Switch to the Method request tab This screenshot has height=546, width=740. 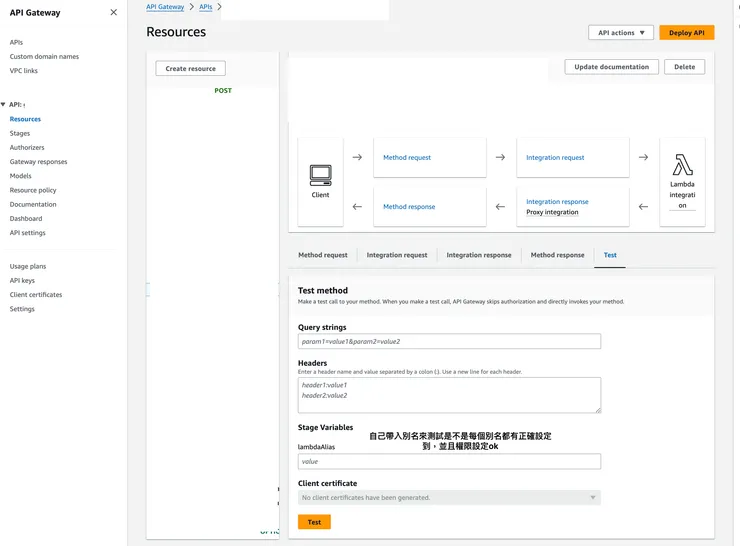pyautogui.click(x=323, y=255)
